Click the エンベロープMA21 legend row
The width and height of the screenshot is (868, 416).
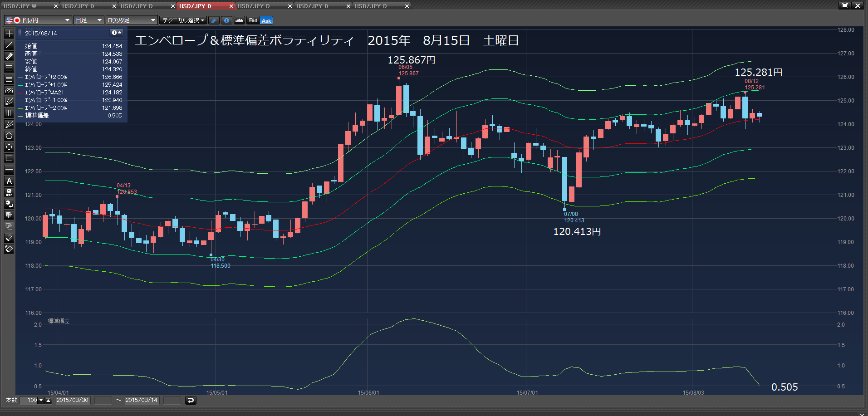(x=70, y=93)
